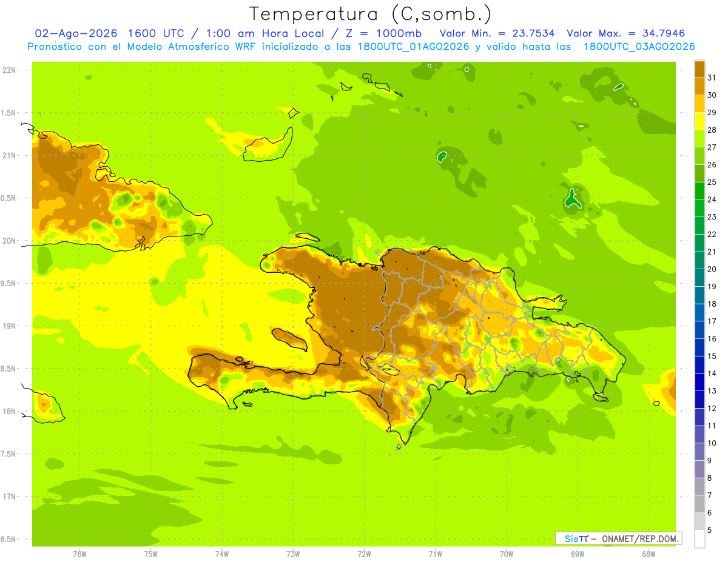This screenshot has width=728, height=562.
Task: Click the legend value "29"
Action: (x=712, y=113)
